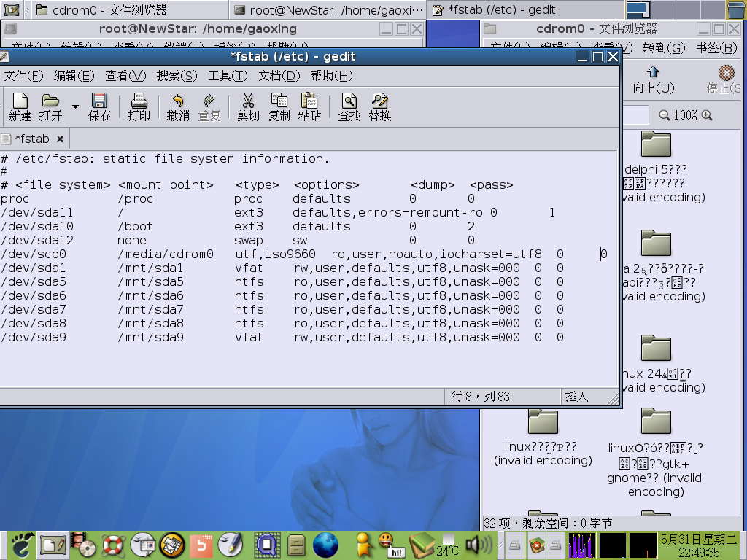Select the delphi 5 folder in file browser

pos(656,144)
